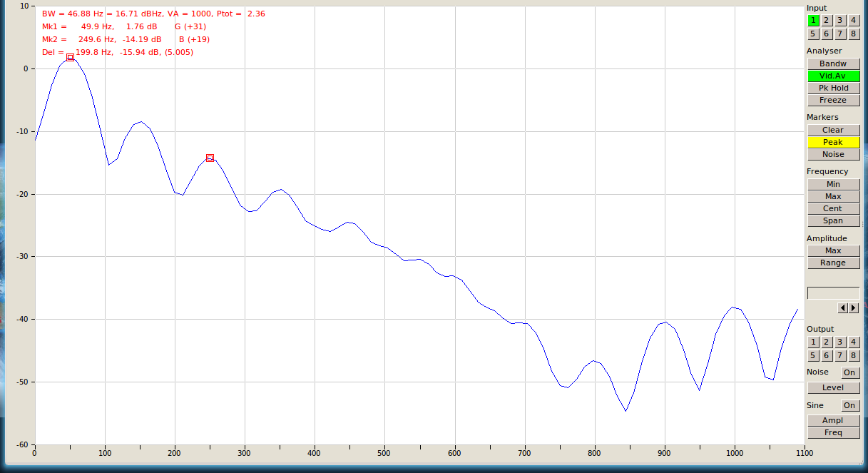Select input channel 3
Viewport: 868px width, 473px height.
[840, 21]
